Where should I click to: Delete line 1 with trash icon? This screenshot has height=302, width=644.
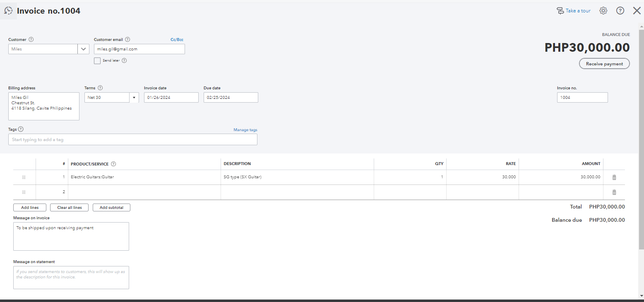click(614, 177)
